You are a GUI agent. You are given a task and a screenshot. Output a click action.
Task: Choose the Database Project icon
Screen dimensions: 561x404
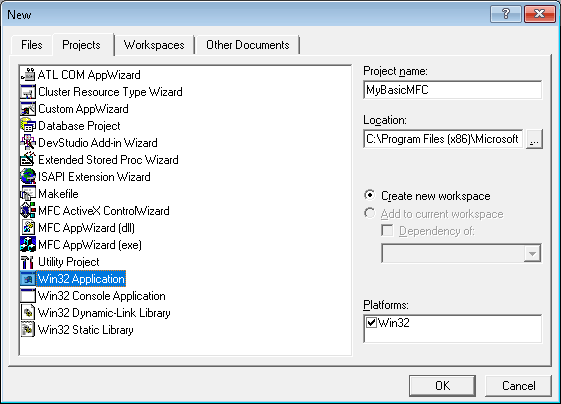(x=28, y=126)
